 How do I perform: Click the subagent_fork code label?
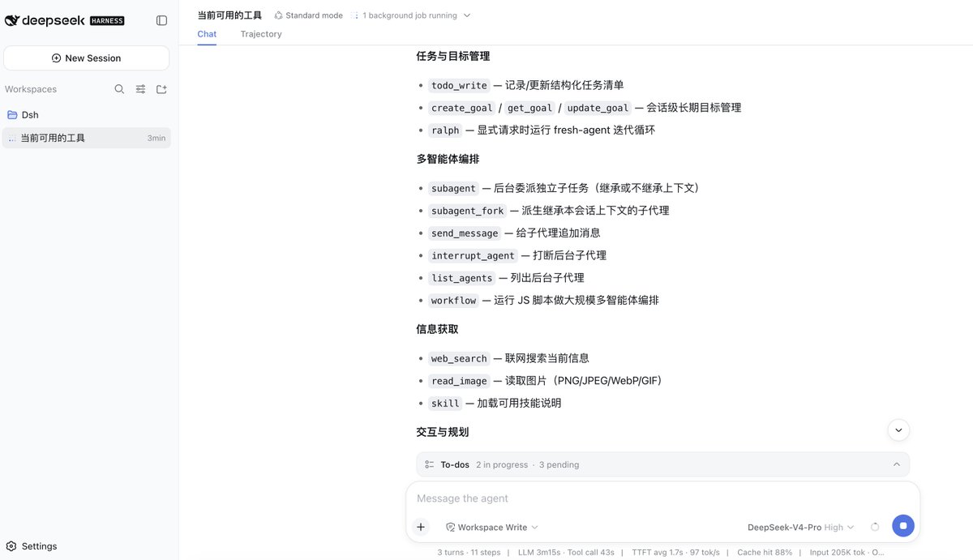pos(468,211)
